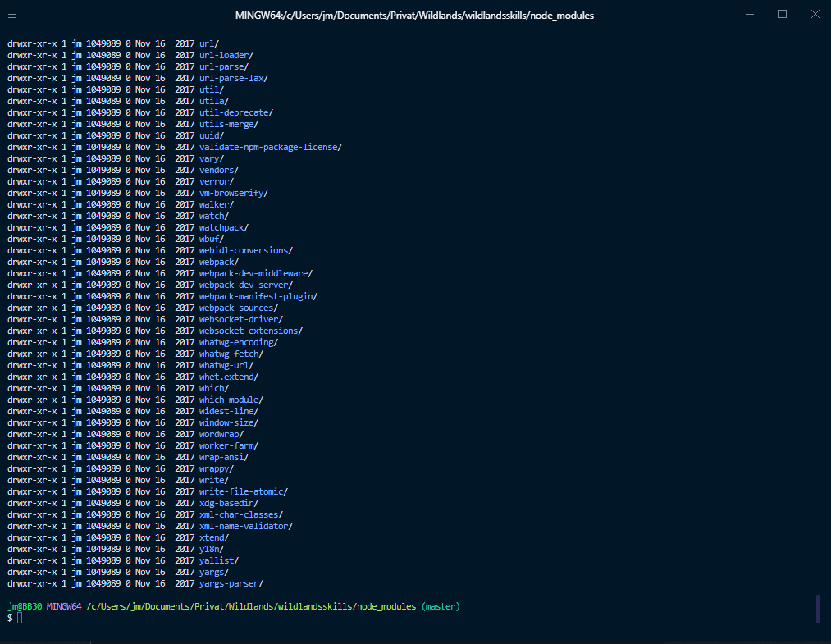Click the y18n/ directory entry
Image resolution: width=831 pixels, height=644 pixels.
[212, 549]
